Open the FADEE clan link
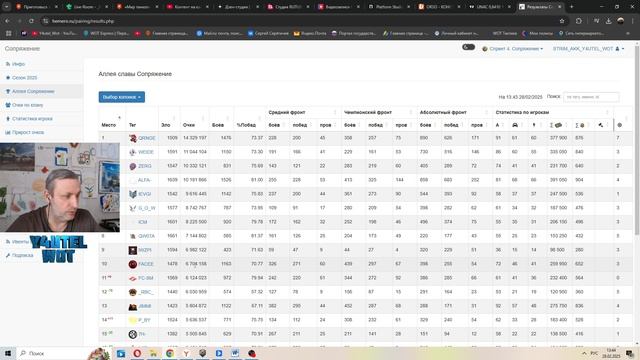 click(x=146, y=264)
